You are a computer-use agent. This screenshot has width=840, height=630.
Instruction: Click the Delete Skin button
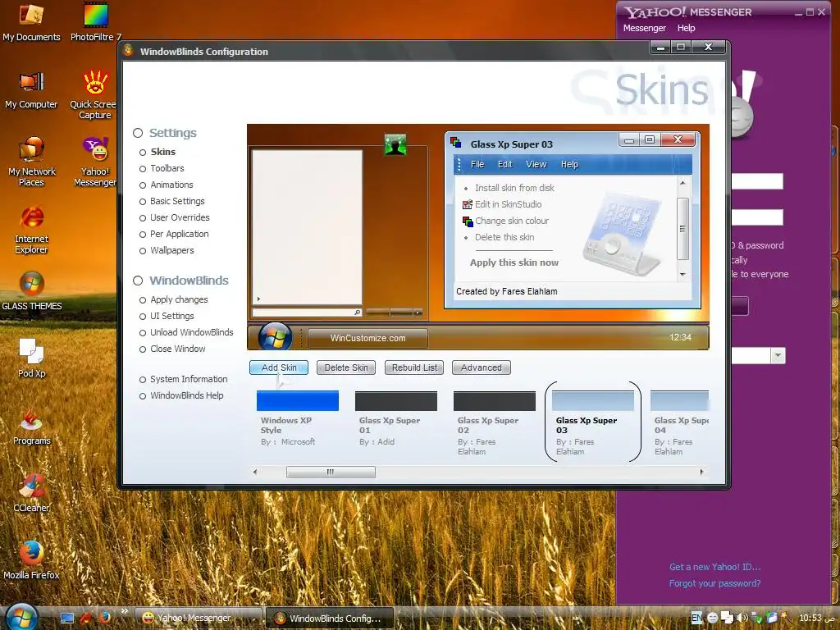346,367
